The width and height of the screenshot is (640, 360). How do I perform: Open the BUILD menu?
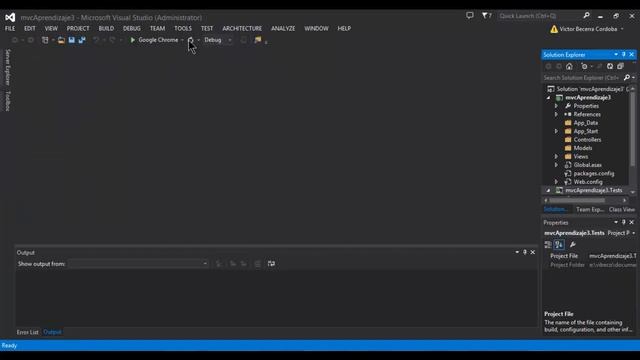(106, 29)
